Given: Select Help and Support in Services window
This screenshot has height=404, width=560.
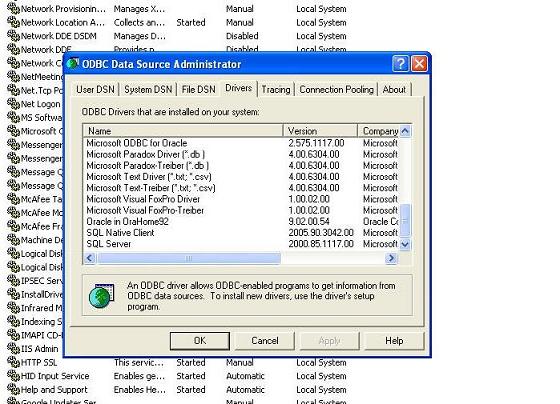Looking at the screenshot, I should 54,389.
